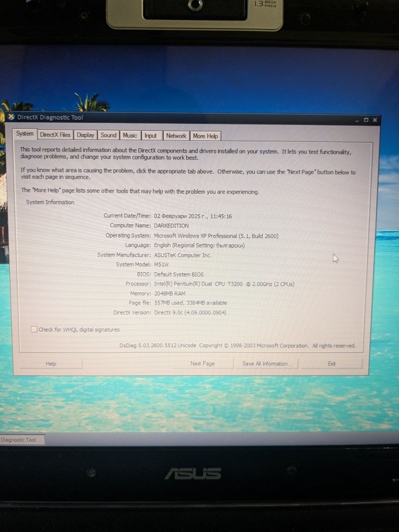
Task: Go to the Network tab
Action: (x=176, y=136)
